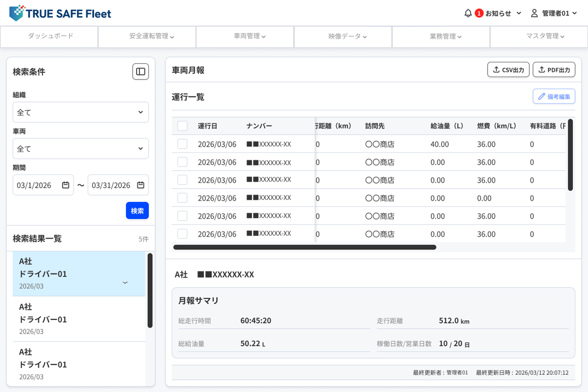Click the 備考編集 button
Screen dimensions: 588x392
coord(554,97)
